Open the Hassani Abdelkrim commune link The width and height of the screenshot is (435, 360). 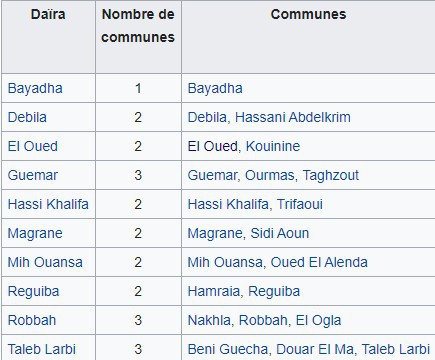(x=293, y=117)
